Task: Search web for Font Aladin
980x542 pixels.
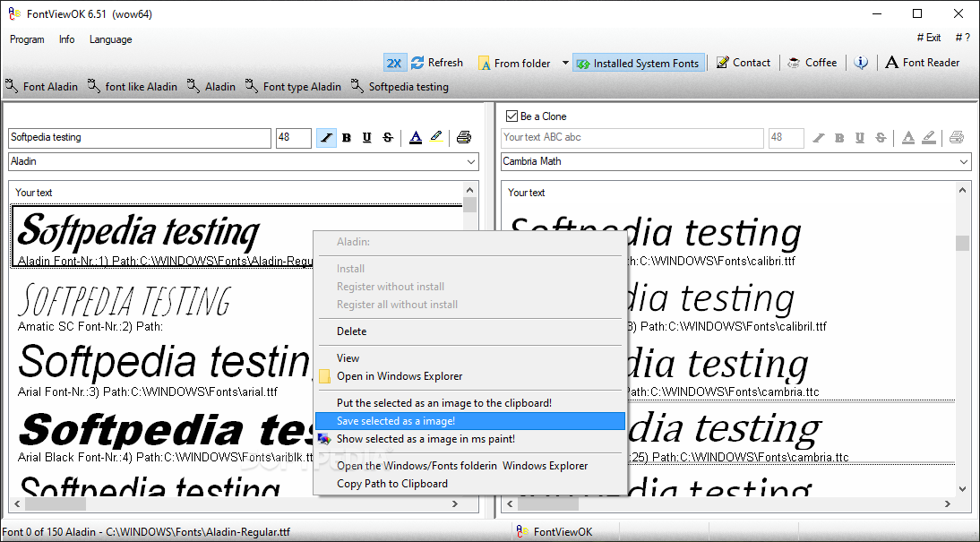Action: [41, 86]
